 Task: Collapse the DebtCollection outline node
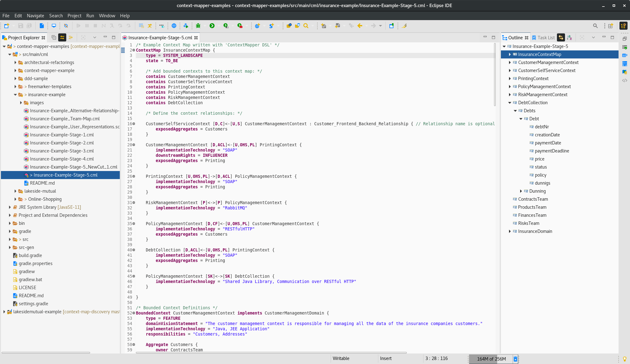(x=510, y=103)
